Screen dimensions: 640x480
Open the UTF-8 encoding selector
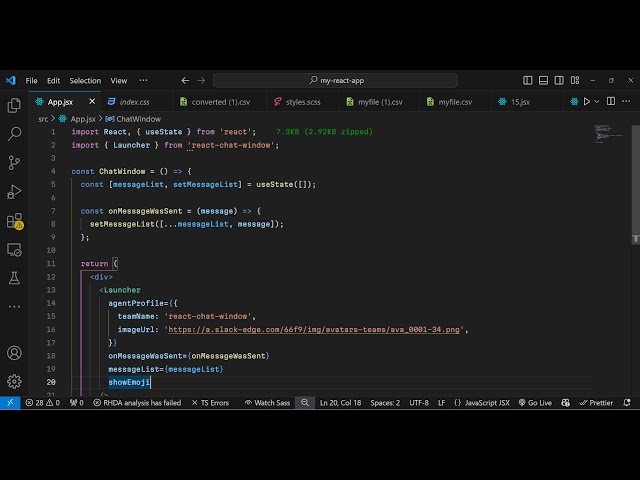(x=419, y=403)
